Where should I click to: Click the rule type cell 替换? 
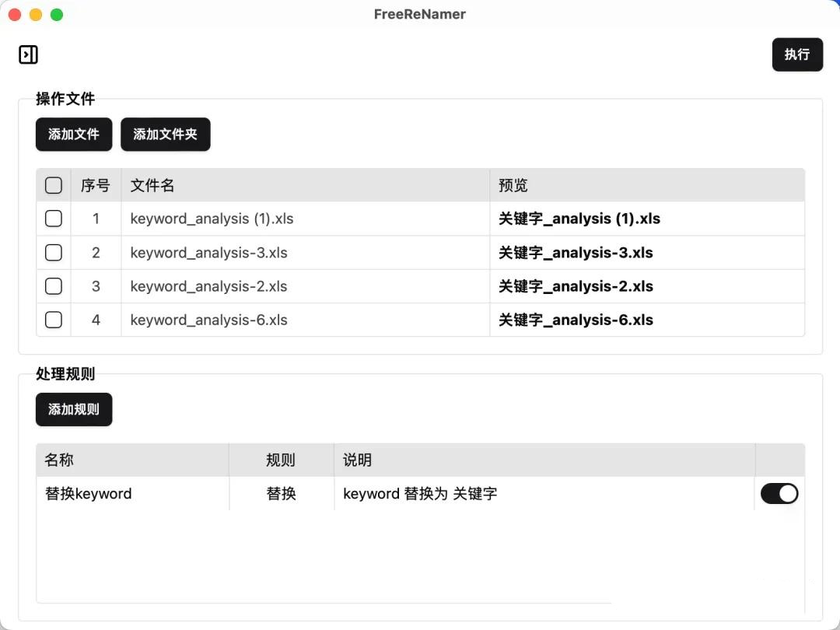click(282, 493)
